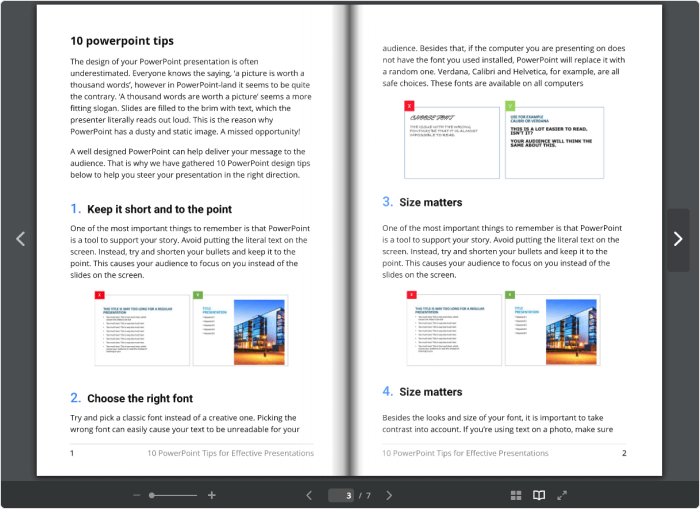Edit the current page number field

[347, 495]
